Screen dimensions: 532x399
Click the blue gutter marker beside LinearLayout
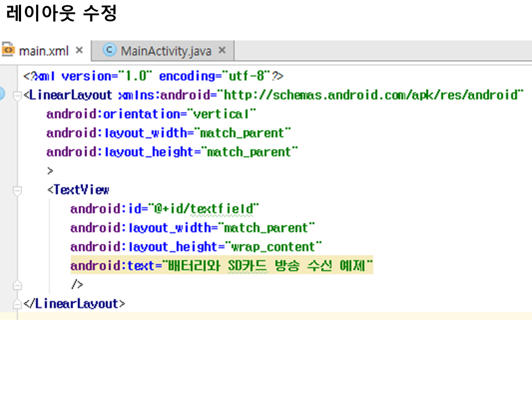[2, 94]
